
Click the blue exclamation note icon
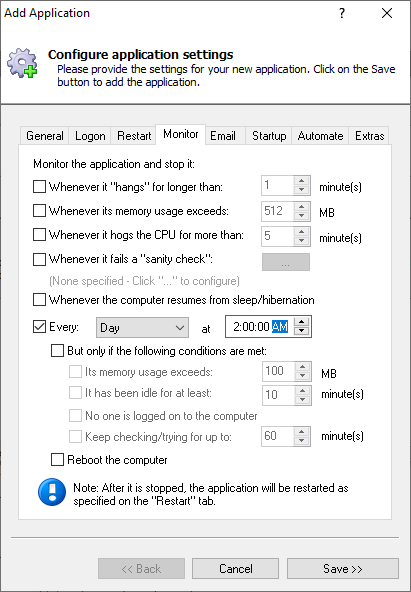pyautogui.click(x=52, y=492)
